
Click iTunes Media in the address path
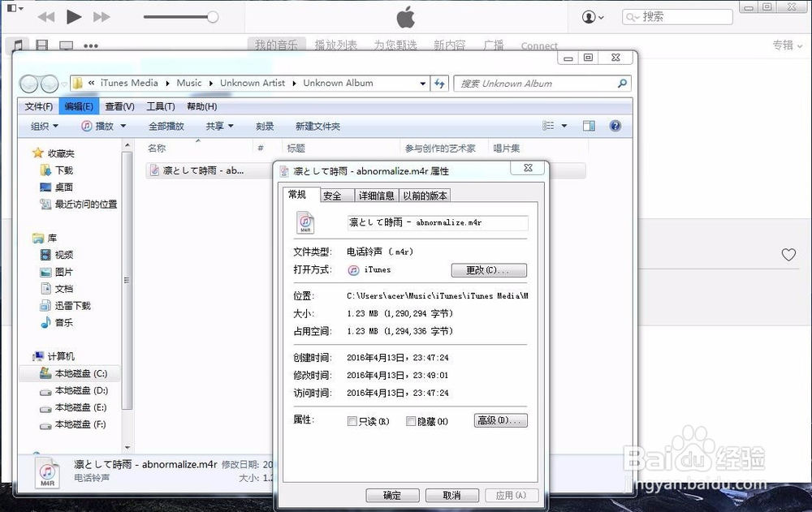(x=129, y=83)
